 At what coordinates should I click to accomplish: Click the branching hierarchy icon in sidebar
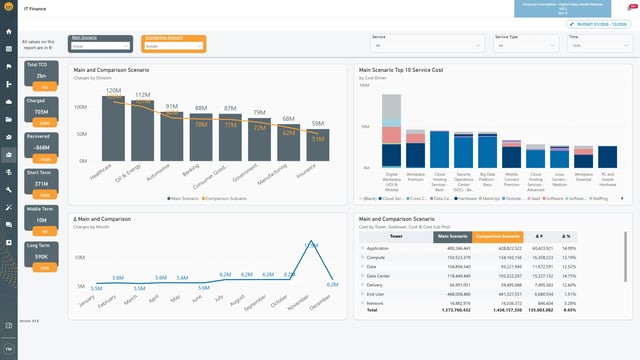coord(9,84)
